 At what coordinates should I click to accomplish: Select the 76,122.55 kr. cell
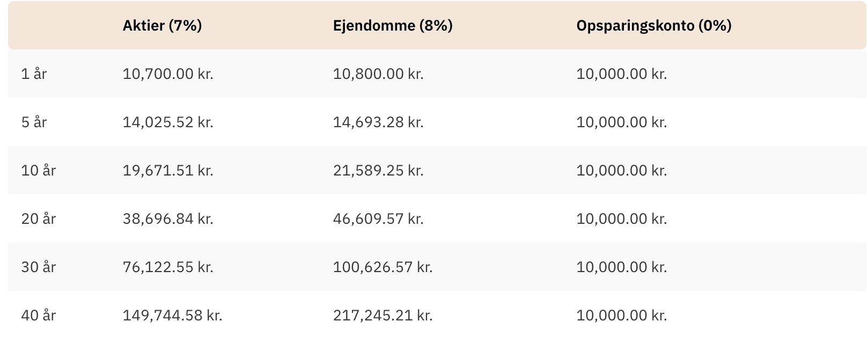pos(168,267)
